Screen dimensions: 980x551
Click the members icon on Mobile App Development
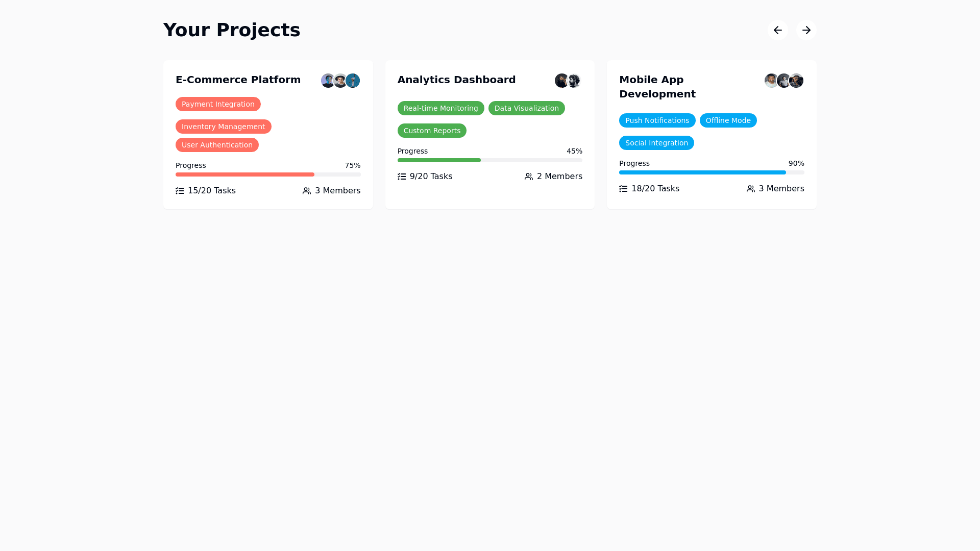[751, 189]
